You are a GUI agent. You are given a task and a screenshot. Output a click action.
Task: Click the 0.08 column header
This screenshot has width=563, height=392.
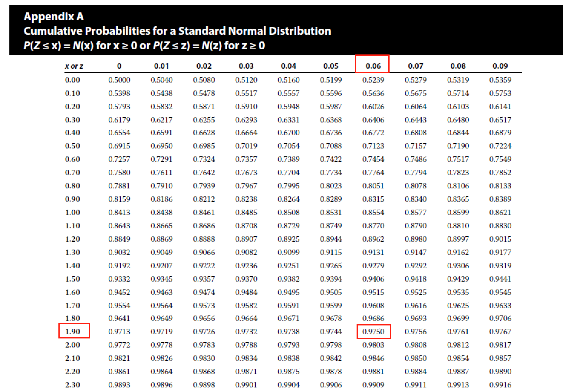[458, 66]
